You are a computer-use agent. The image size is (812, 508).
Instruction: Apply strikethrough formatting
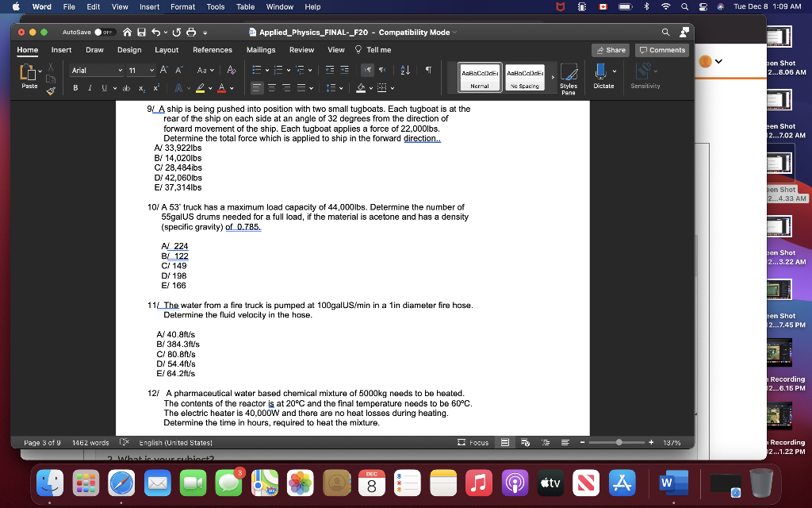(127, 88)
